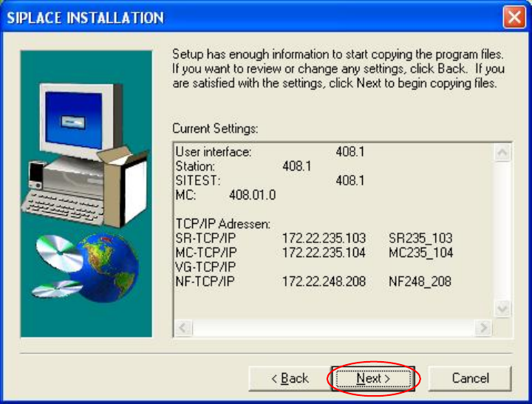Click the 'SITEST:' settings line
Screen dimensions: 532x404
tap(270, 180)
